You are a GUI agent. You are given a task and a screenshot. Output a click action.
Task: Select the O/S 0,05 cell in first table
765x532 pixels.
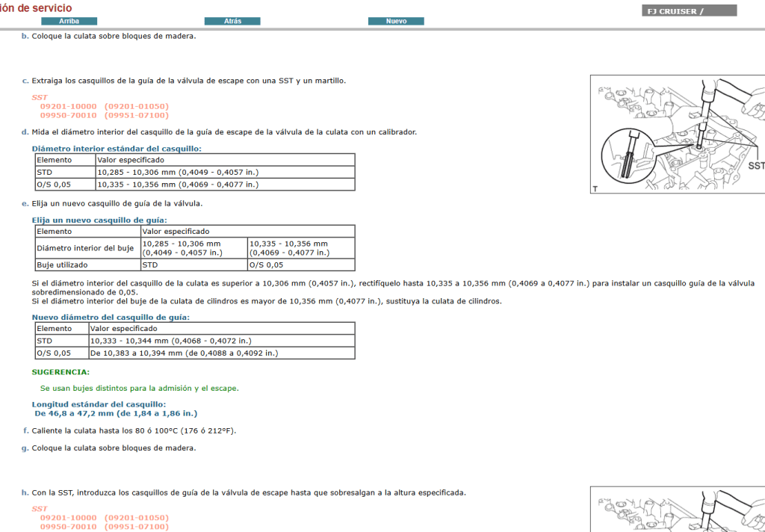pyautogui.click(x=64, y=184)
